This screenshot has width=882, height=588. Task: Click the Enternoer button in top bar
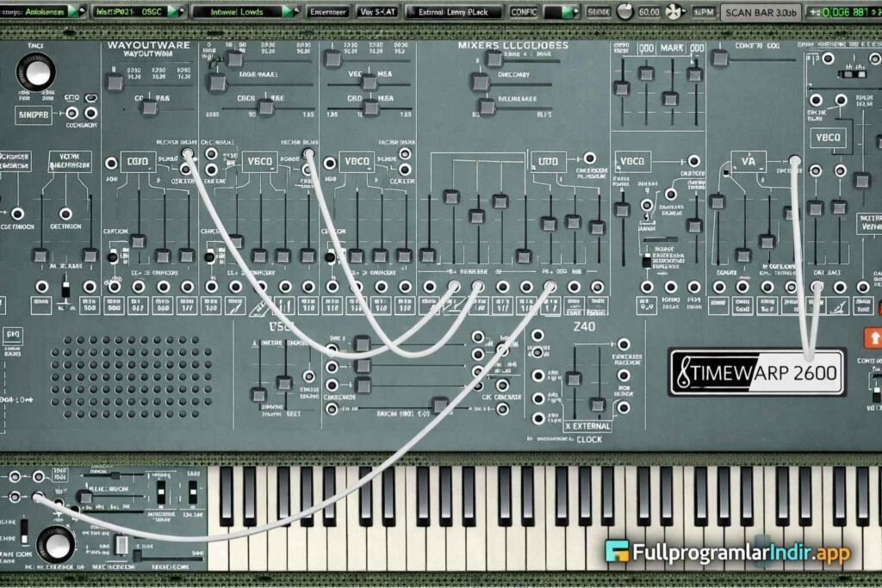[327, 12]
